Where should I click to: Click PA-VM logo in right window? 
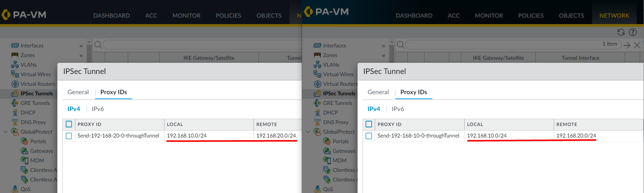(x=327, y=11)
